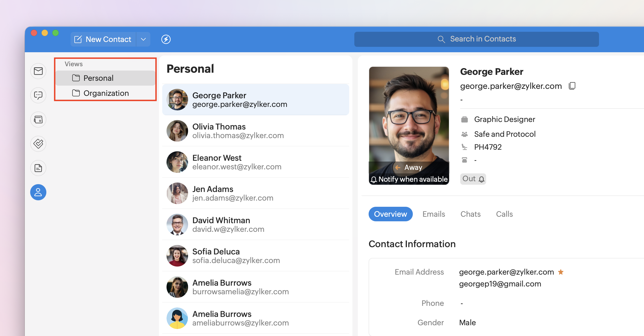Click the Search in Contacts field

pos(476,39)
